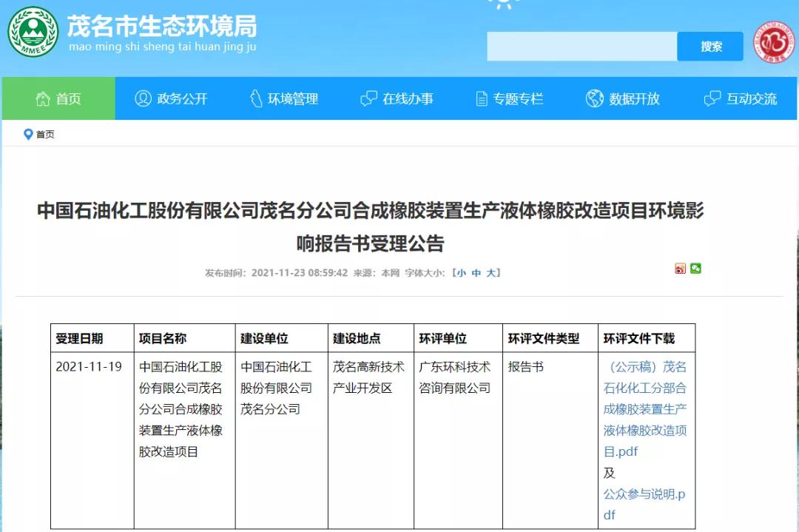Set font size to 中
799x532 pixels.
(x=476, y=273)
